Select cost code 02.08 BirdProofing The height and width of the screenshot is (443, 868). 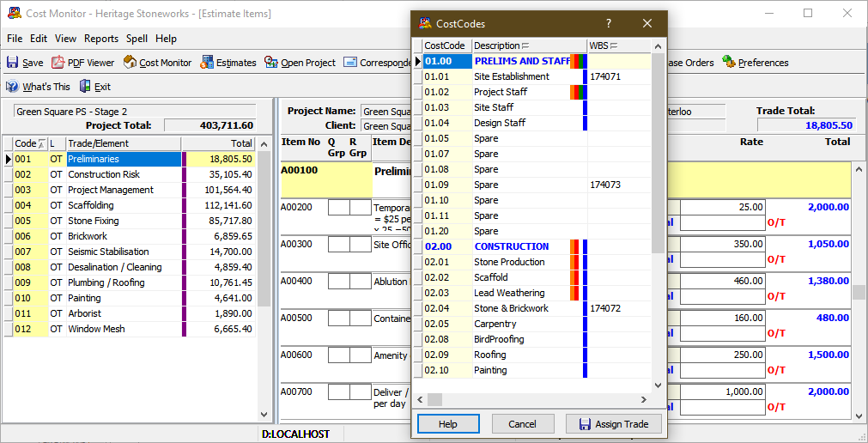coord(532,339)
